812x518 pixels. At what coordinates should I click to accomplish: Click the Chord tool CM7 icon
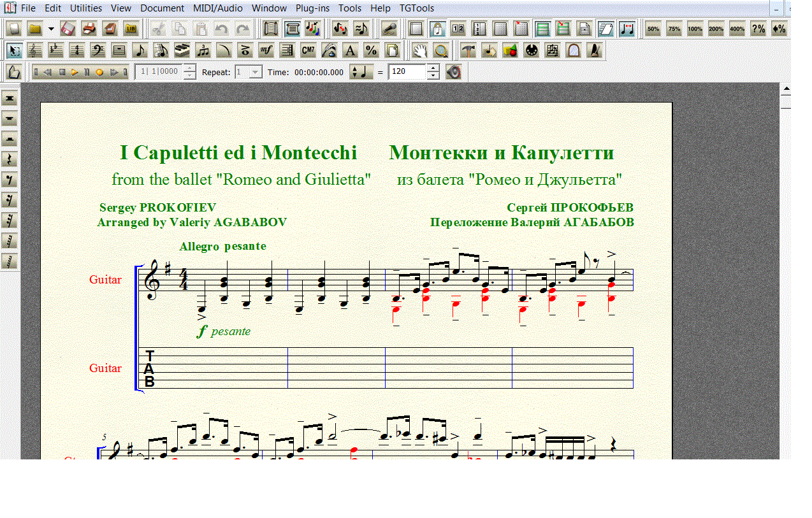point(308,50)
